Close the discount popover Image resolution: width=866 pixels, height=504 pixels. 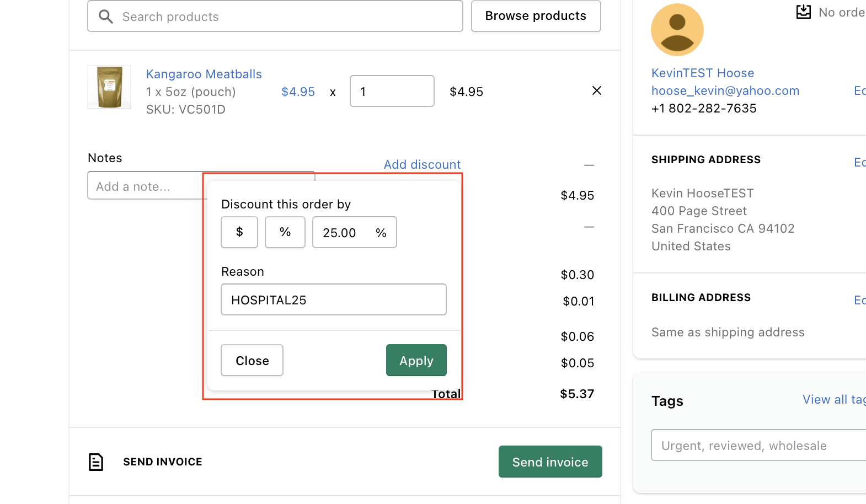tap(252, 361)
